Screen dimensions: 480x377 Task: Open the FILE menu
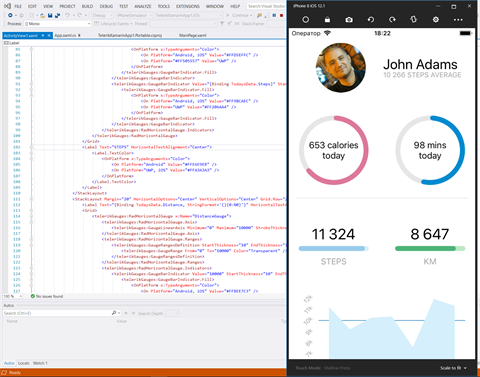pos(18,6)
